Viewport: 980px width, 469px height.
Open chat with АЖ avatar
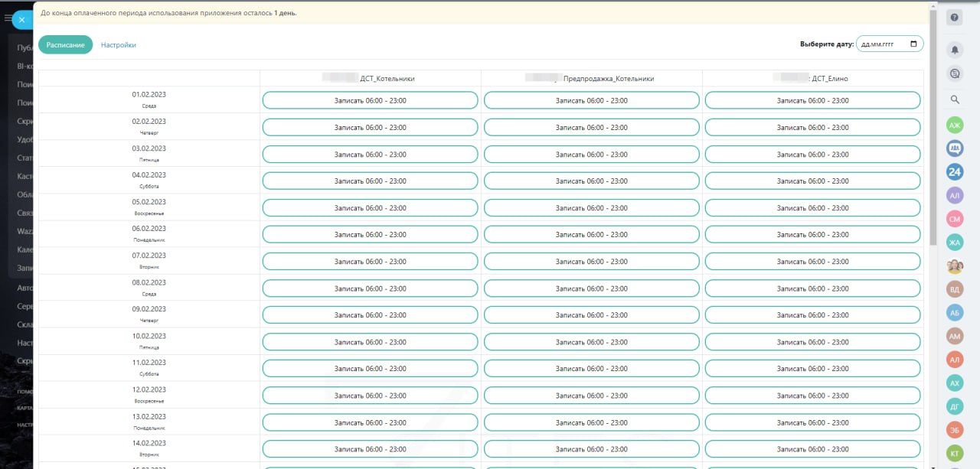coord(954,125)
